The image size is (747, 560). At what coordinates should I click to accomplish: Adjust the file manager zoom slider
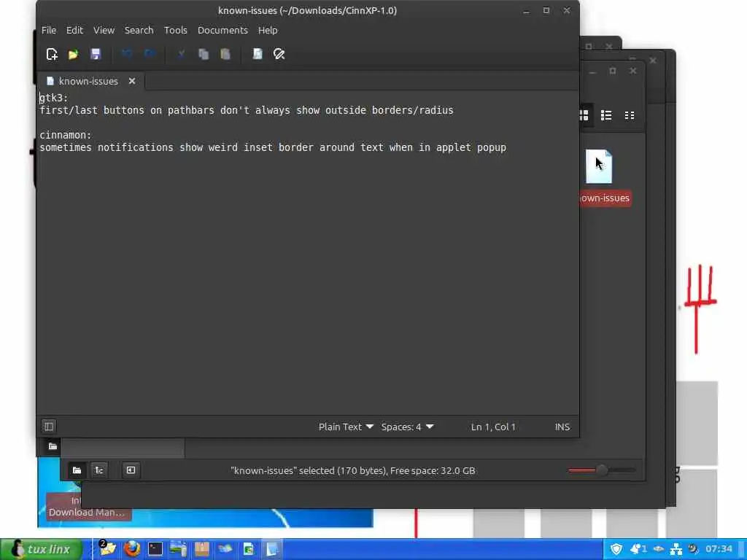tap(602, 470)
